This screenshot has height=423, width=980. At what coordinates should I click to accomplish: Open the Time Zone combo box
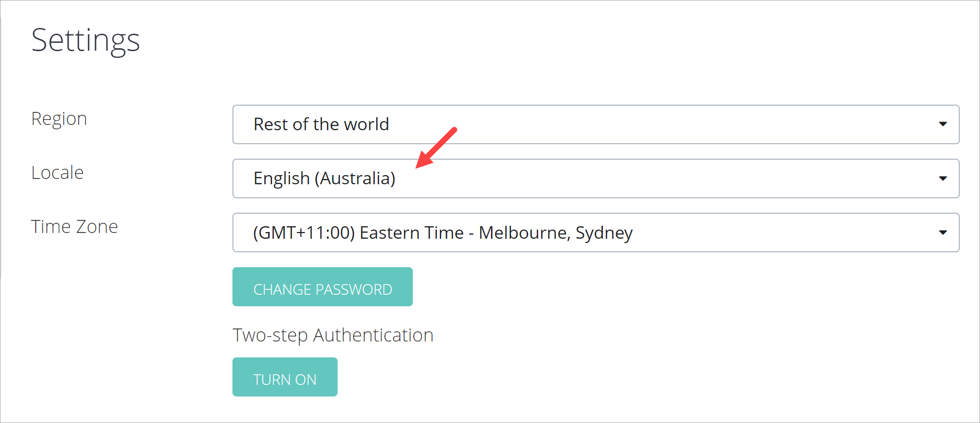pos(595,232)
